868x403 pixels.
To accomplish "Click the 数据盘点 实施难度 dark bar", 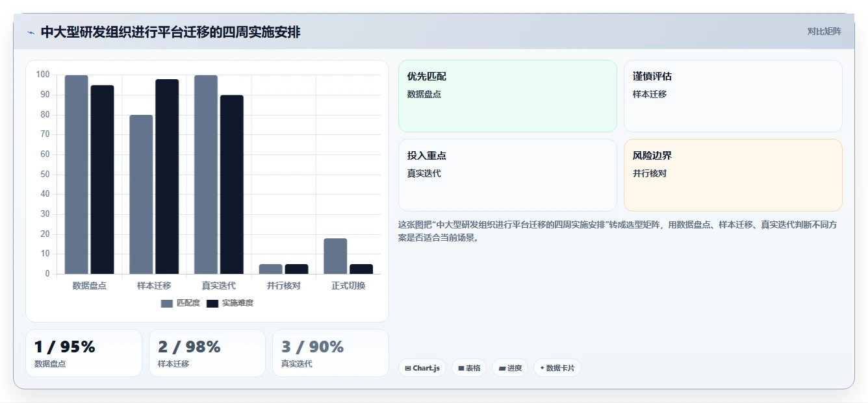I will click(x=102, y=180).
